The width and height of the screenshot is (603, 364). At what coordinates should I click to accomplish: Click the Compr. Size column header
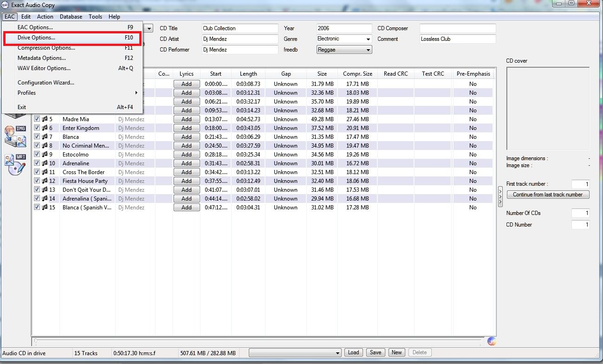coord(357,74)
